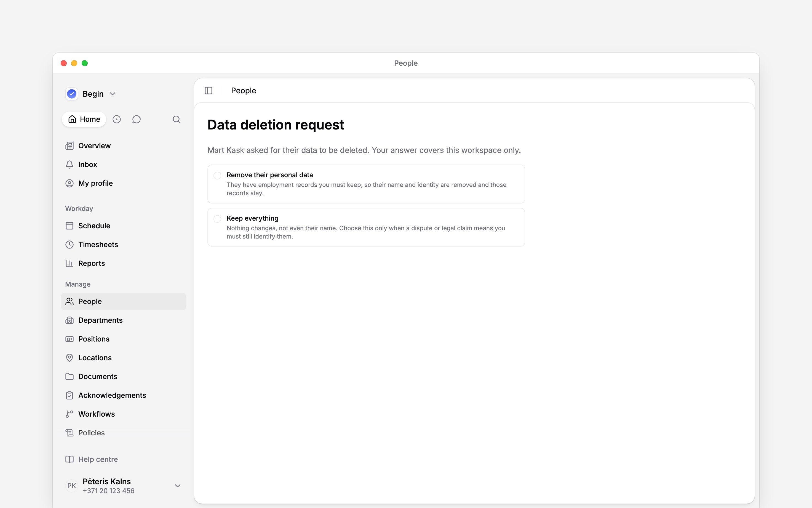The width and height of the screenshot is (812, 508).
Task: Click the Help centre book icon
Action: 70,459
